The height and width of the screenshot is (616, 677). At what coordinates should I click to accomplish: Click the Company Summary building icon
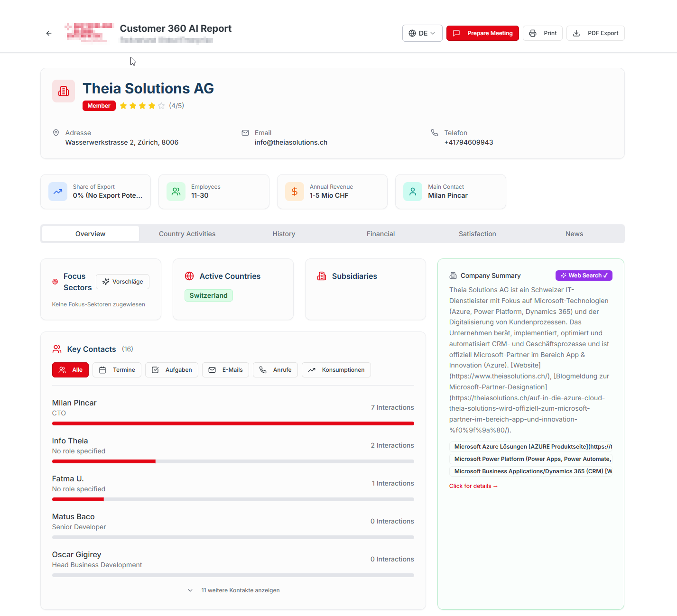click(x=453, y=276)
